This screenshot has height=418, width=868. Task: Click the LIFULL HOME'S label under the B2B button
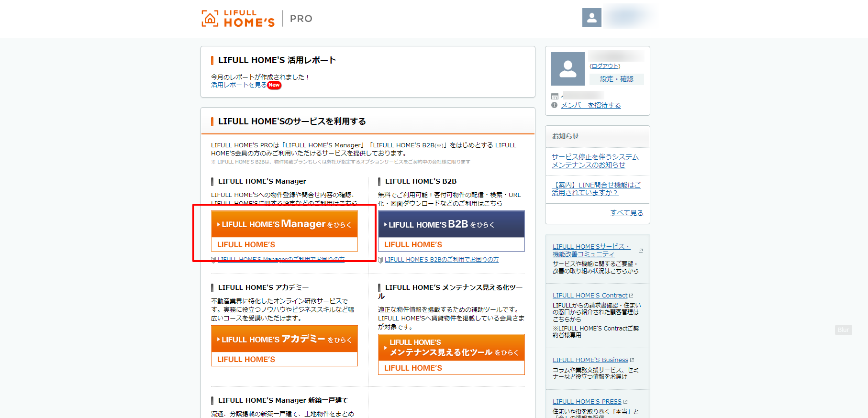pyautogui.click(x=413, y=244)
